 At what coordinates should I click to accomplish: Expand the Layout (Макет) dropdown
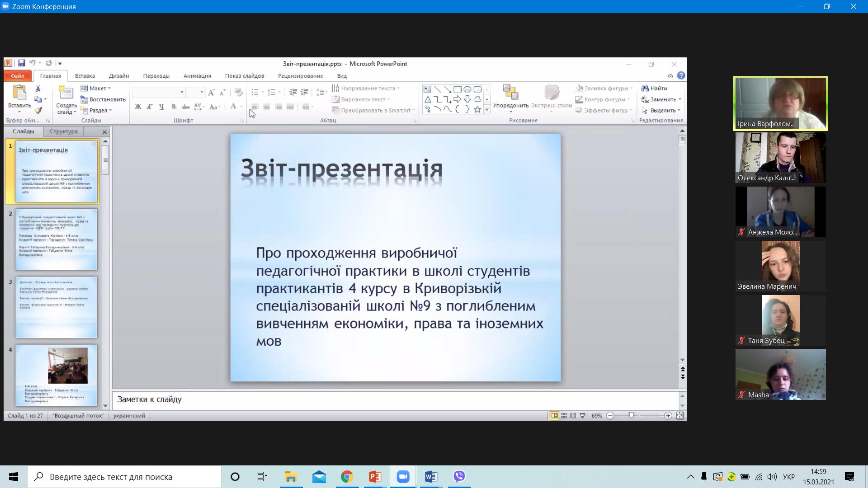pos(96,89)
